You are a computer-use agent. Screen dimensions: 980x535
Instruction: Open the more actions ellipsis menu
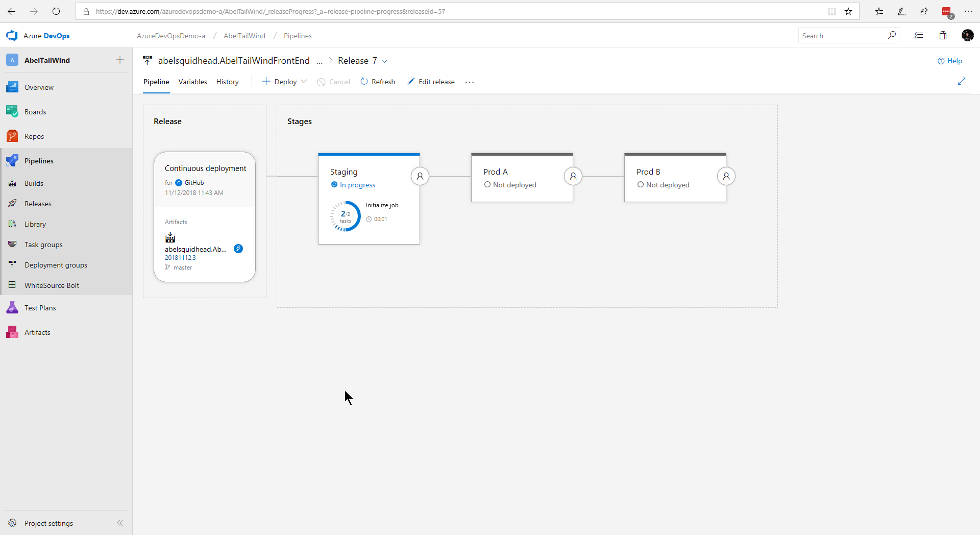470,82
